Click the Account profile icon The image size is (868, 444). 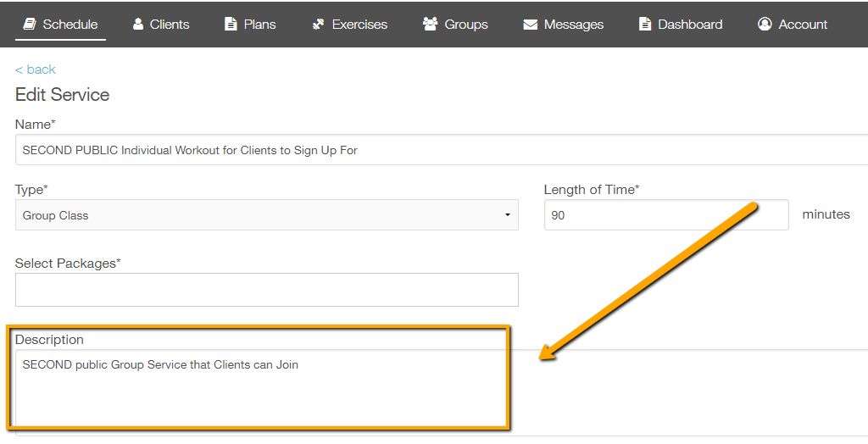pyautogui.click(x=765, y=24)
